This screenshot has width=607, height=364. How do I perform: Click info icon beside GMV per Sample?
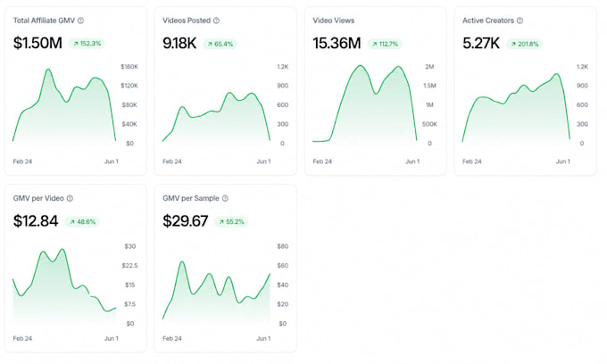coord(225,198)
